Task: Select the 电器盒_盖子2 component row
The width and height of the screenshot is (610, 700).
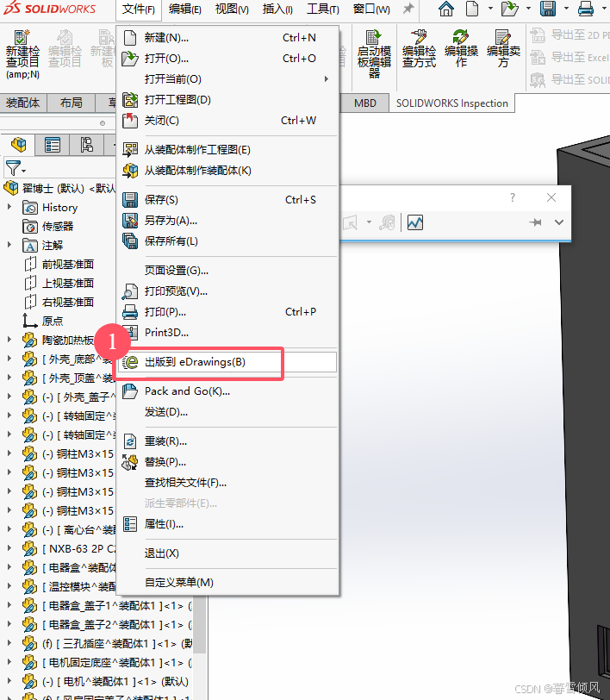Action: tap(108, 624)
